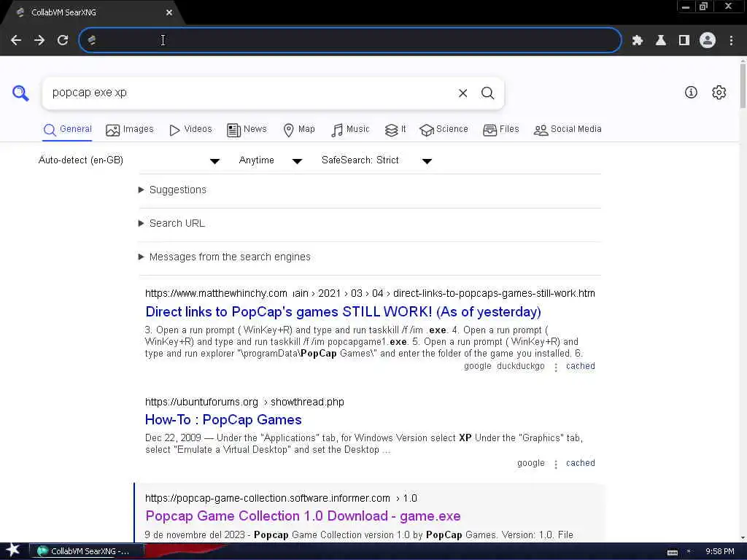The height and width of the screenshot is (560, 747).
Task: Open preferences with the gear icon
Action: (x=719, y=93)
